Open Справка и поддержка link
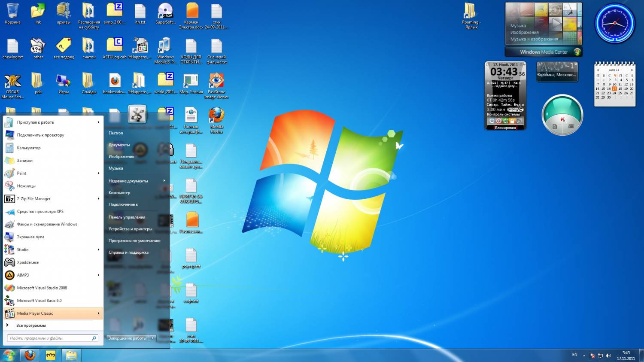Screen dimensions: 644x362 pyautogui.click(x=129, y=252)
